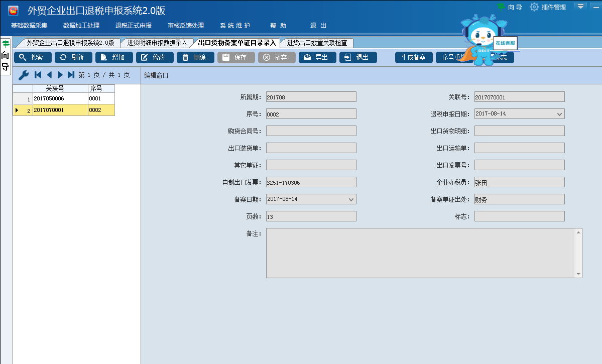Image resolution: width=602 pixels, height=364 pixels.
Task: Switch to the 进货明细申报数据录入 tab
Action: tap(157, 43)
